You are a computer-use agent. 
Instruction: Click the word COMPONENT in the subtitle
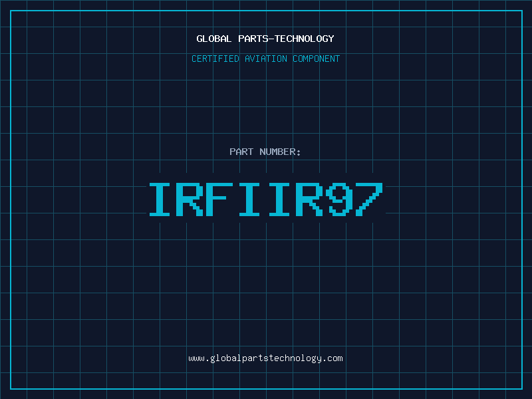315,59
